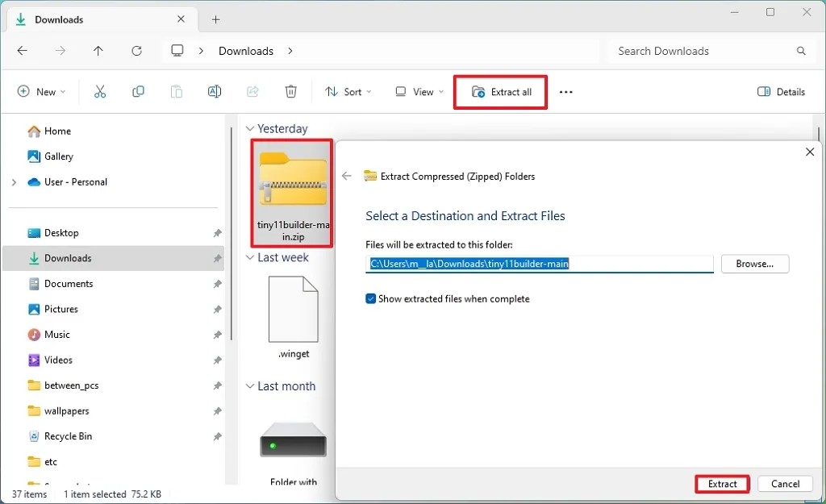Screen dimensions: 826x504
Task: Click the Browse button for destination folder
Action: pyautogui.click(x=754, y=264)
